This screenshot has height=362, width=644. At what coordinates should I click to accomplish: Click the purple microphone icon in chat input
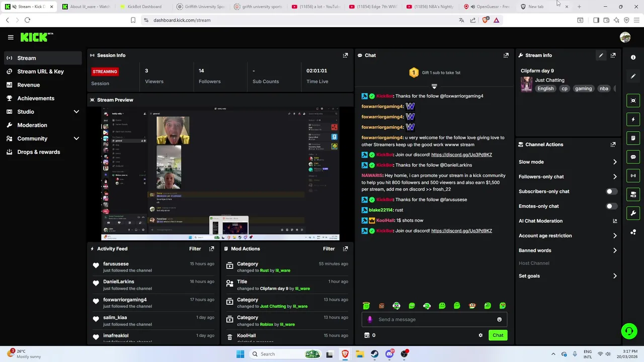pyautogui.click(x=370, y=319)
